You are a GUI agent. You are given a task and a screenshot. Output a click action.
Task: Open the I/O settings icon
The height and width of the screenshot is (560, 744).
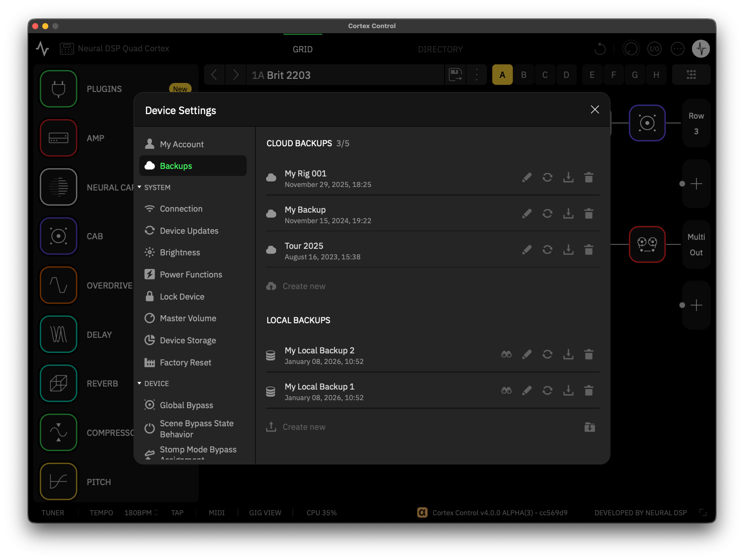654,49
